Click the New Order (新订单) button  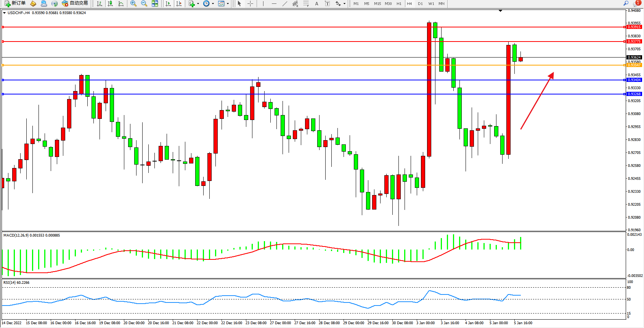point(15,3)
